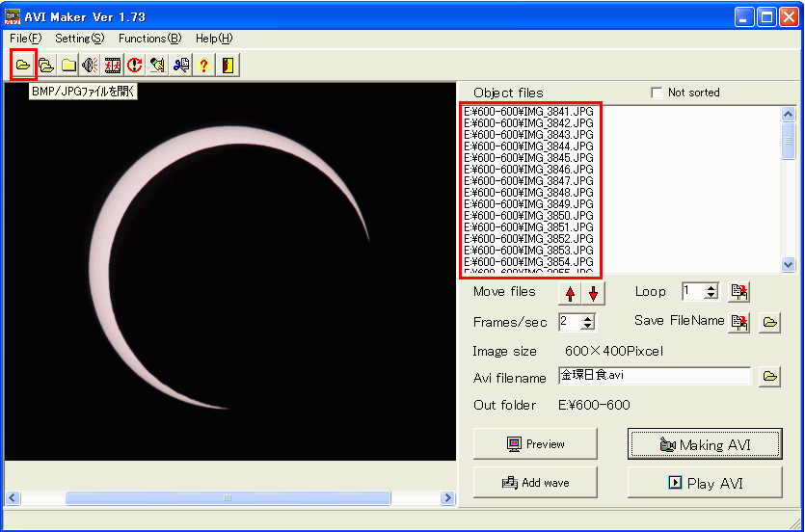The width and height of the screenshot is (805, 532).
Task: Move selected file up with red arrow
Action: [x=571, y=294]
